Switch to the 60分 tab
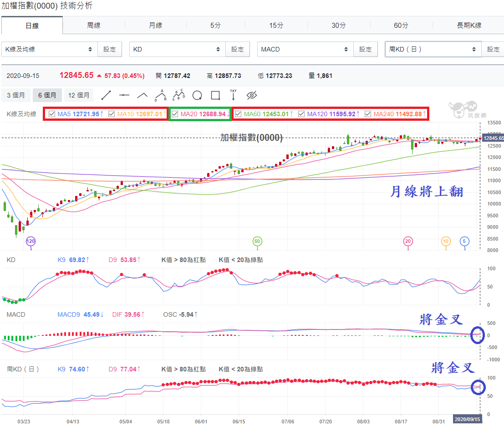504x427 pixels. 401,25
